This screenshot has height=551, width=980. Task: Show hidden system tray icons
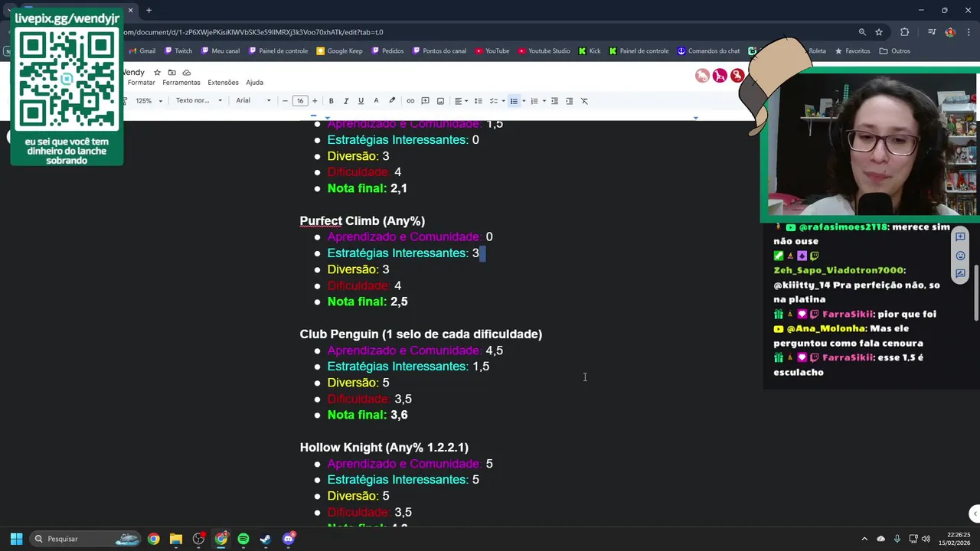click(864, 539)
